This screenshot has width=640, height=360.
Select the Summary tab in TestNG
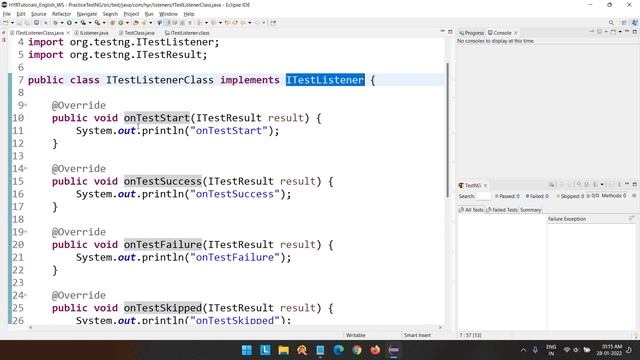(531, 210)
